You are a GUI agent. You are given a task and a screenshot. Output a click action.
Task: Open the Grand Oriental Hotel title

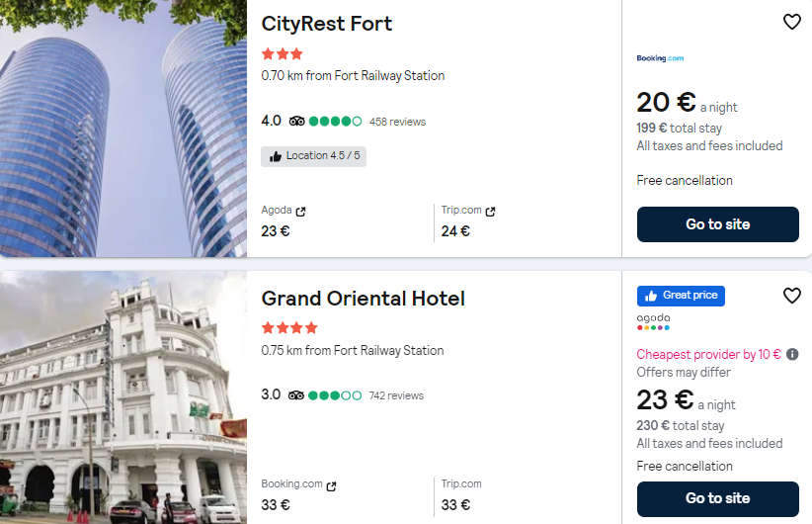[363, 299]
